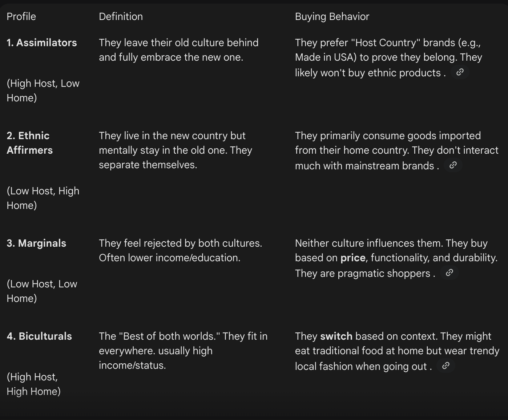Click the 'Best of both worlds' definition
This screenshot has height=420, width=508.
tap(183, 351)
